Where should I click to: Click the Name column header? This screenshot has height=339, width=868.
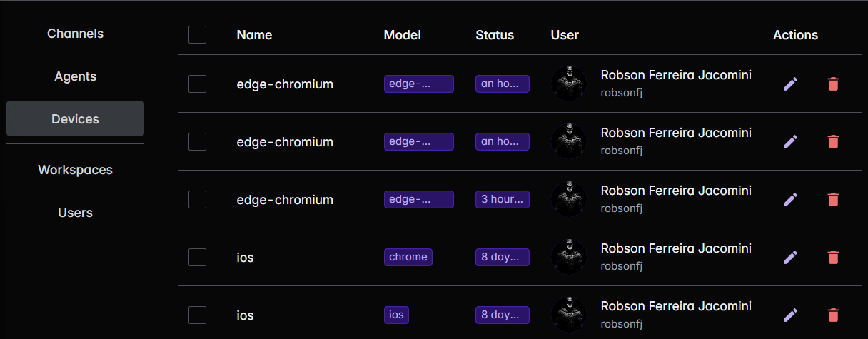click(x=254, y=34)
